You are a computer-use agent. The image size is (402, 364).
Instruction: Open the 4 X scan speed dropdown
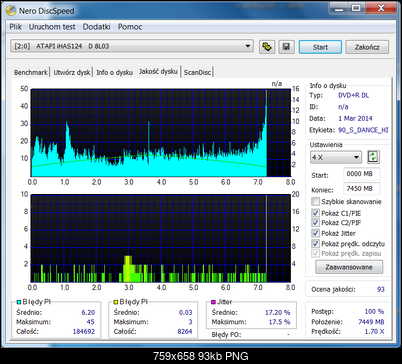pos(336,157)
